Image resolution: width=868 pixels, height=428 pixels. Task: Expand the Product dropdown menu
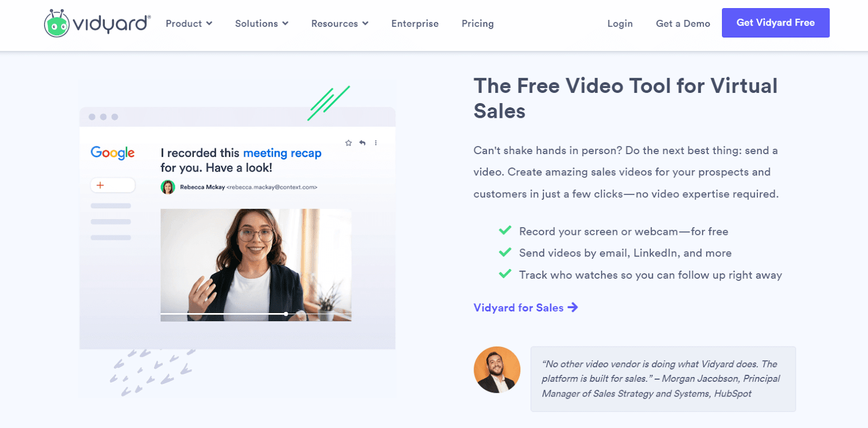(189, 24)
